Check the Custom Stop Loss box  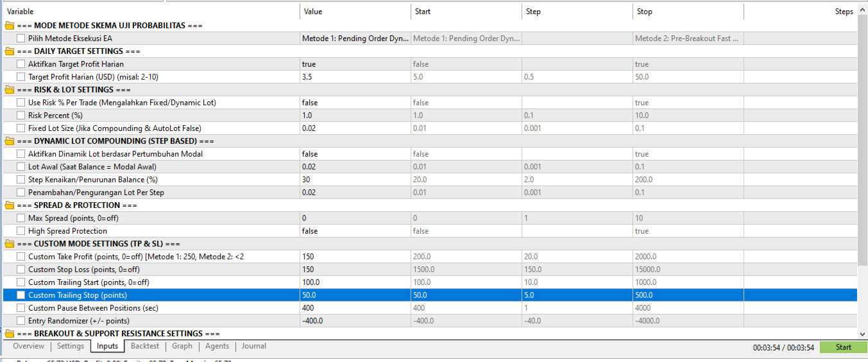click(21, 270)
